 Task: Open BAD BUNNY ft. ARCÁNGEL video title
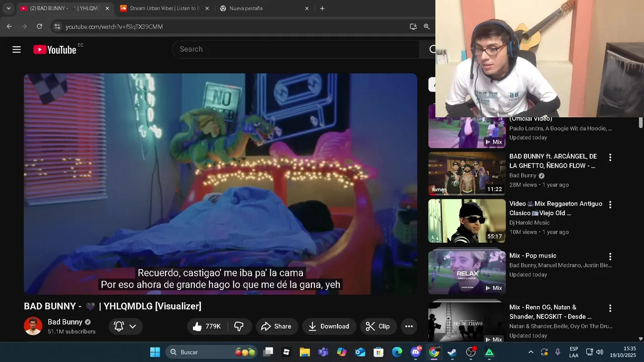(x=553, y=161)
